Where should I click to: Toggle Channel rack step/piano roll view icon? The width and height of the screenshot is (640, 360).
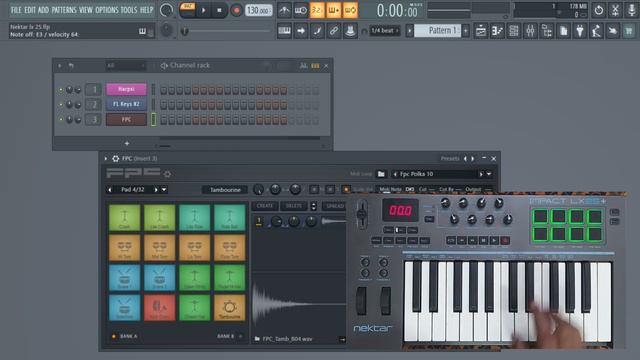(x=316, y=65)
